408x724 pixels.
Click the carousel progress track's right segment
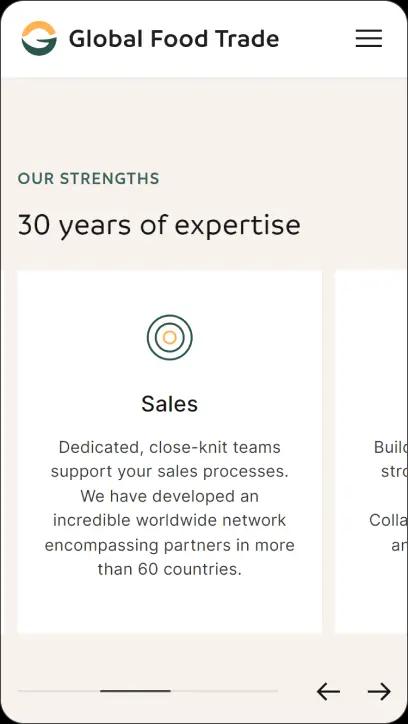(224, 691)
